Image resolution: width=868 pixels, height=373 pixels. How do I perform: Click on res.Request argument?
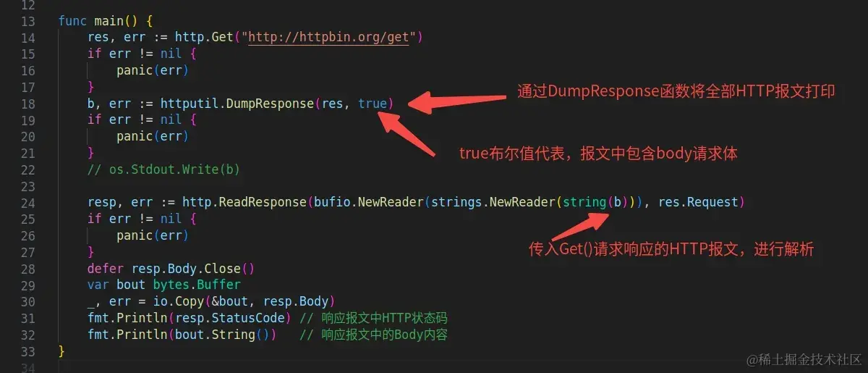pyautogui.click(x=701, y=202)
